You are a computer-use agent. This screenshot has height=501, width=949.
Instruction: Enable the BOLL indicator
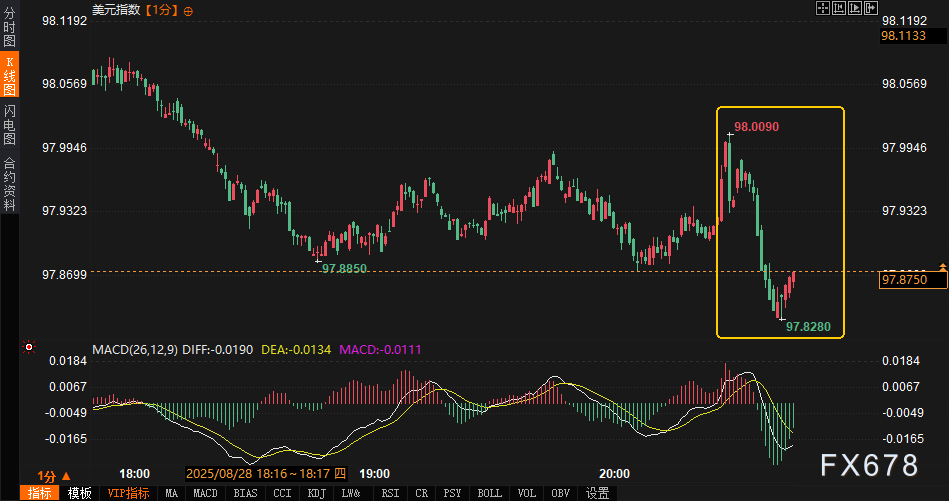pyautogui.click(x=489, y=493)
